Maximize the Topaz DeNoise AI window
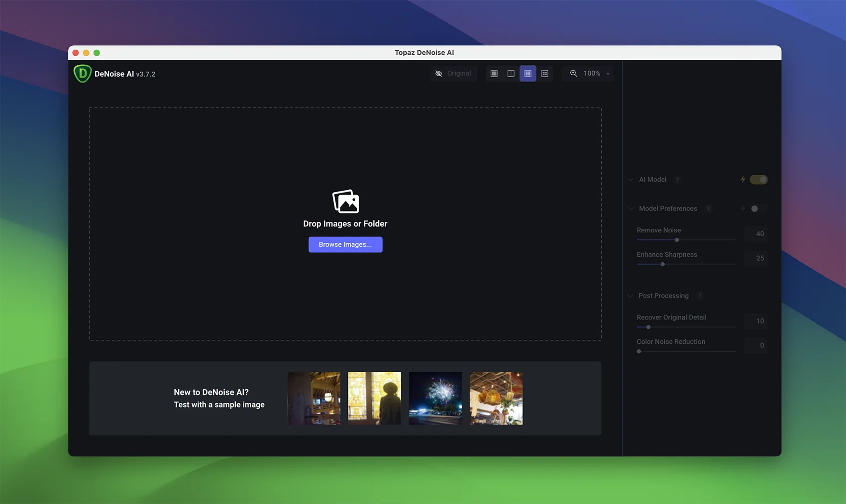 pyautogui.click(x=97, y=53)
